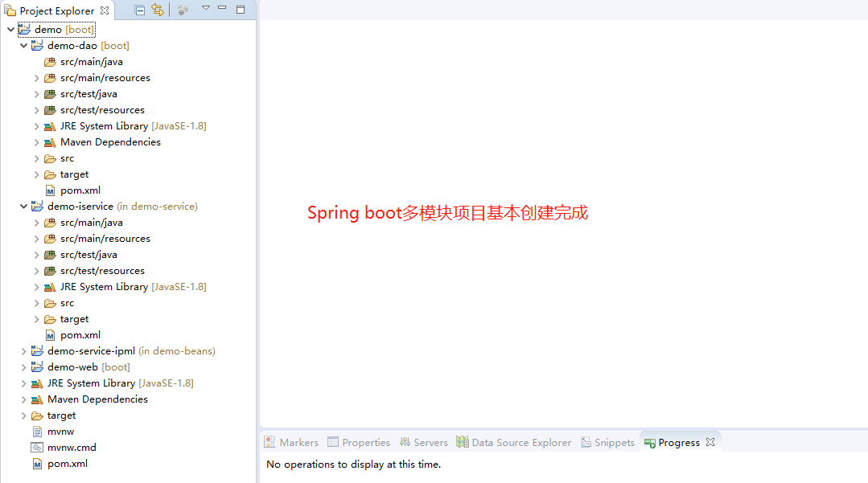
Task: Expand src/main/resources under demo-dao
Action: [x=36, y=78]
